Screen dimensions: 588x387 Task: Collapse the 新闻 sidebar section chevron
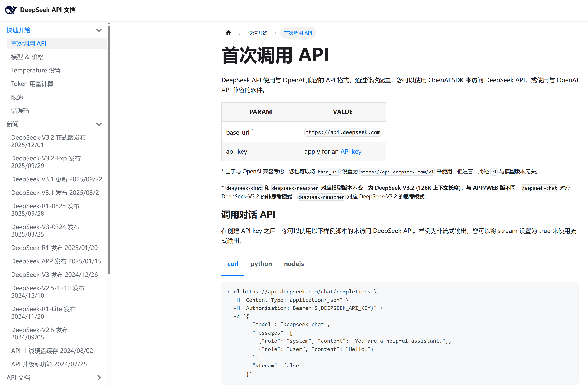[99, 124]
